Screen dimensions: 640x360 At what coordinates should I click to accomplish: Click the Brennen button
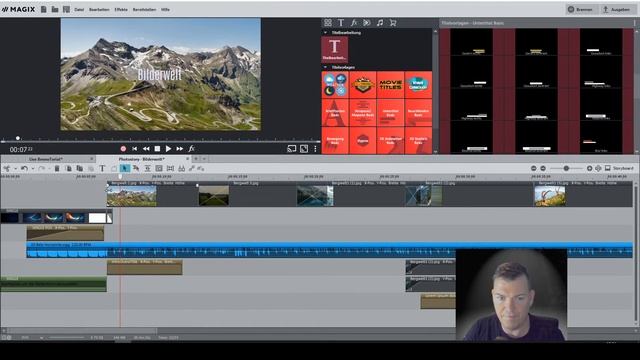(582, 9)
